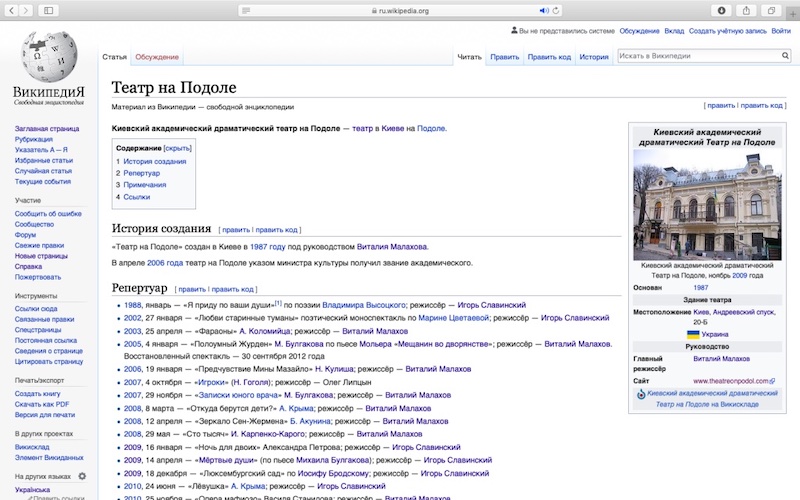The image size is (800, 500).
Task: Open Владимира Высоцкого link
Action: (364, 305)
